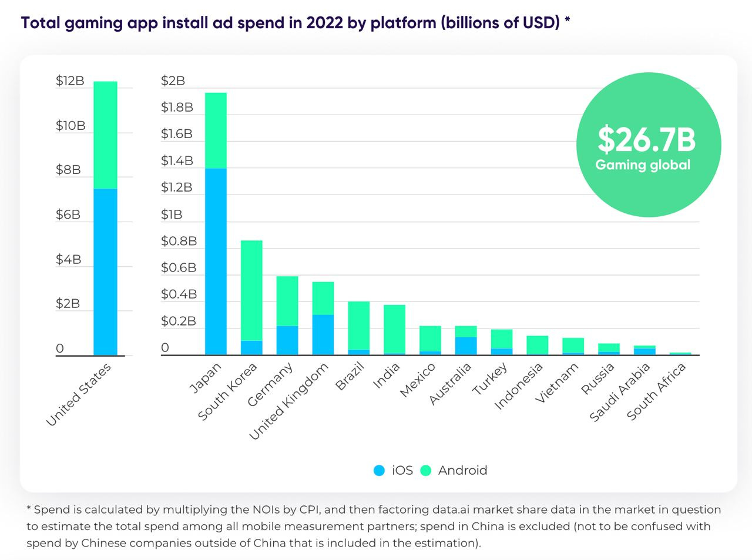Click the South Korea axis label

(x=227, y=392)
